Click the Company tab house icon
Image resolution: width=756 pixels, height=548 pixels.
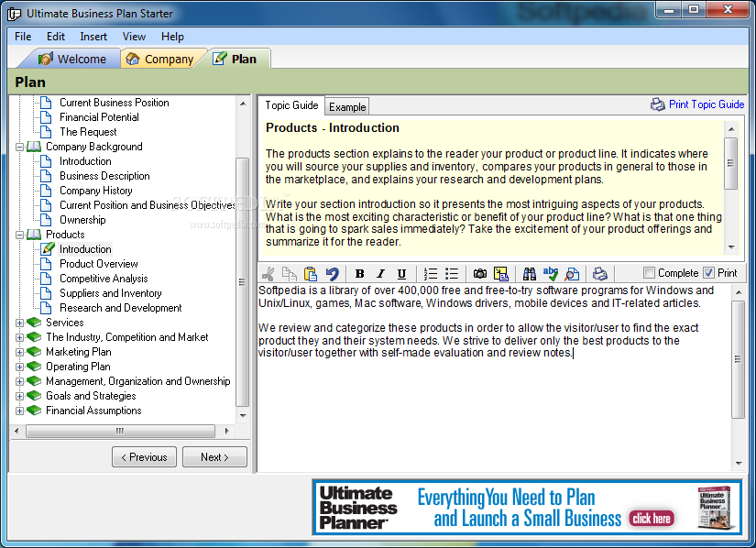point(133,59)
